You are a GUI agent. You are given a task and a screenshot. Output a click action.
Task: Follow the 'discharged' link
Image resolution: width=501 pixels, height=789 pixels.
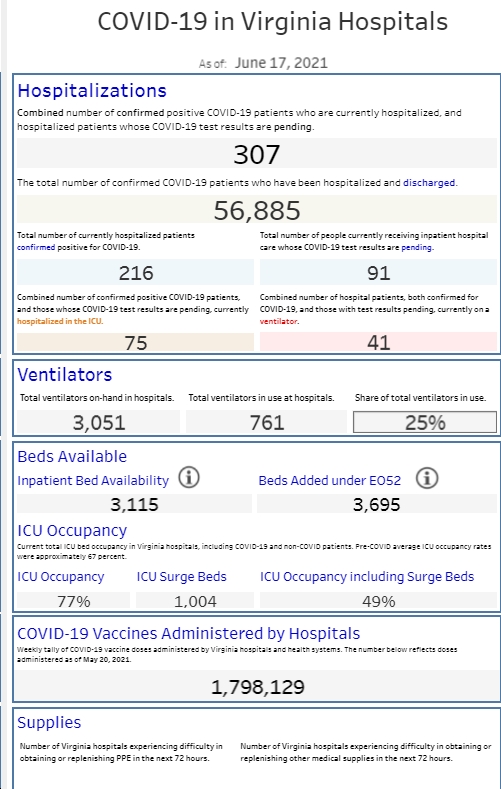tap(429, 183)
